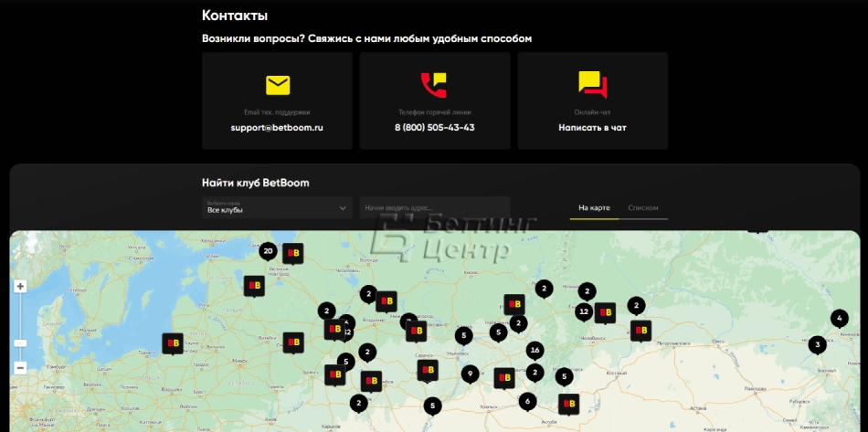Click the address search input field
Screen dimensions: 868x432
coord(435,208)
